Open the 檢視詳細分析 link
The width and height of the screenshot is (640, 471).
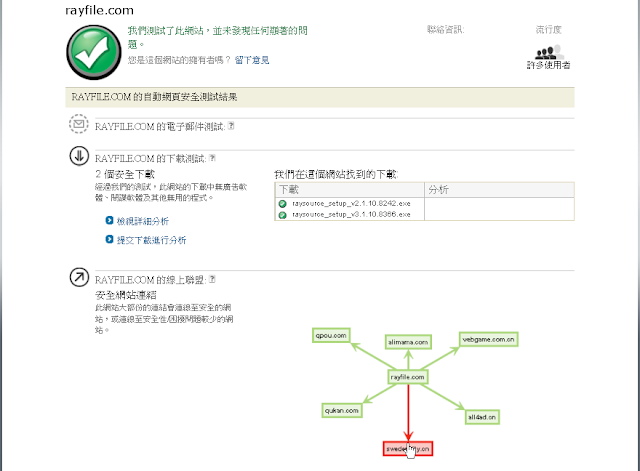(x=142, y=221)
